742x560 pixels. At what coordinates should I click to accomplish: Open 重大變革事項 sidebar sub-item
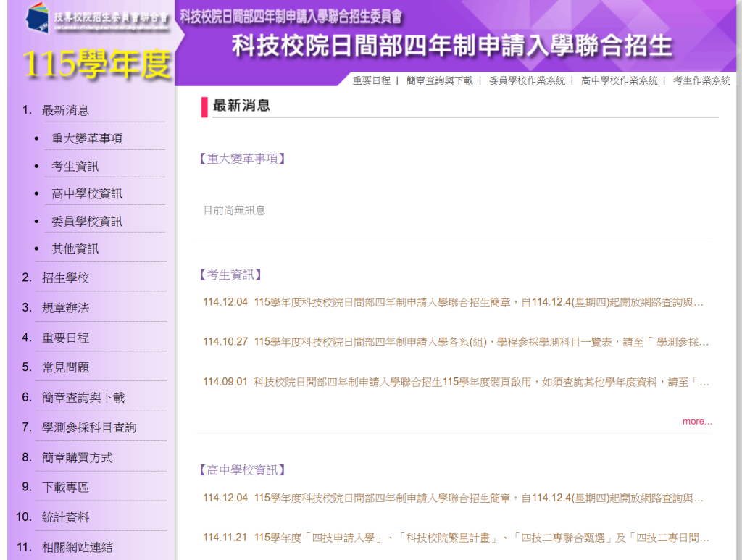[x=86, y=138]
